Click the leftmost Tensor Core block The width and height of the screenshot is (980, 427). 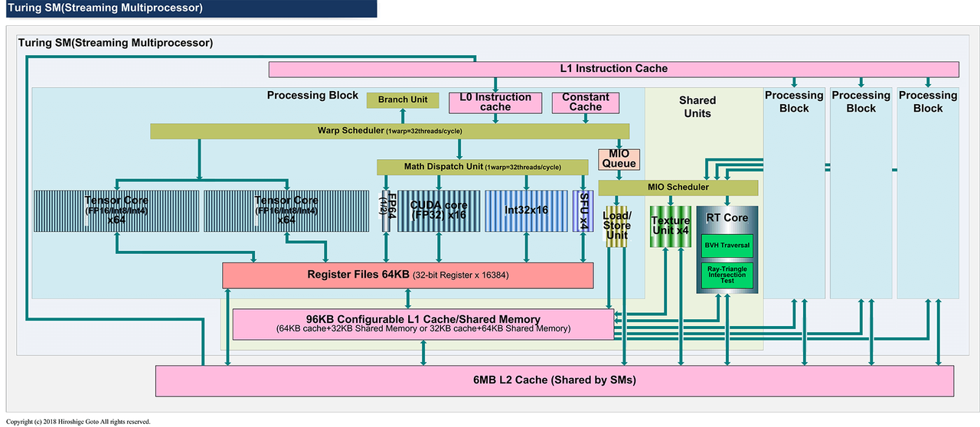(116, 211)
